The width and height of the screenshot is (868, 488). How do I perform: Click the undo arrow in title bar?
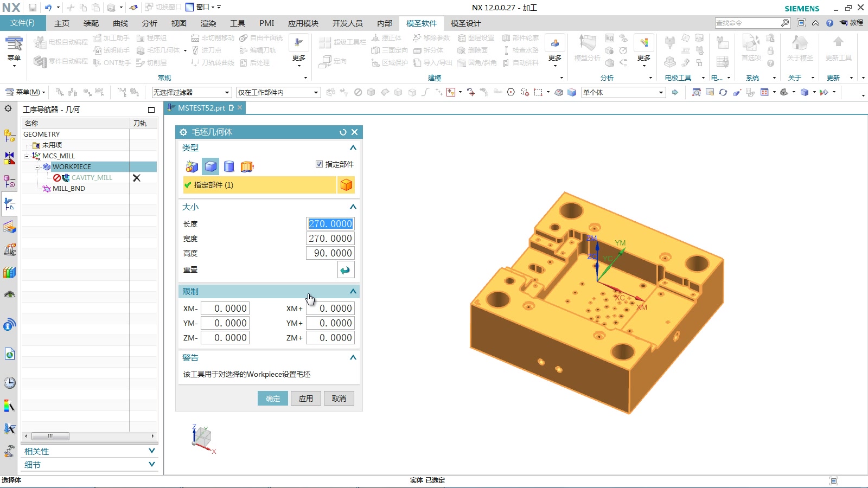[48, 8]
